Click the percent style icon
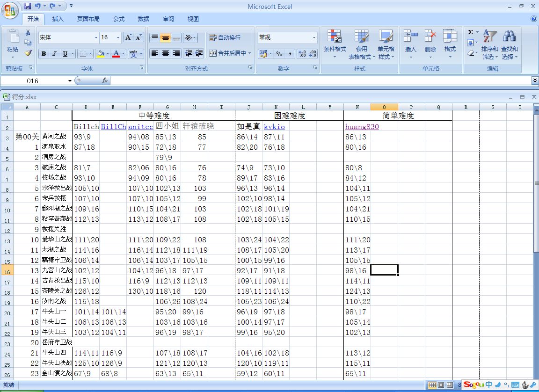Screen dimensions: 539x392 279,54
